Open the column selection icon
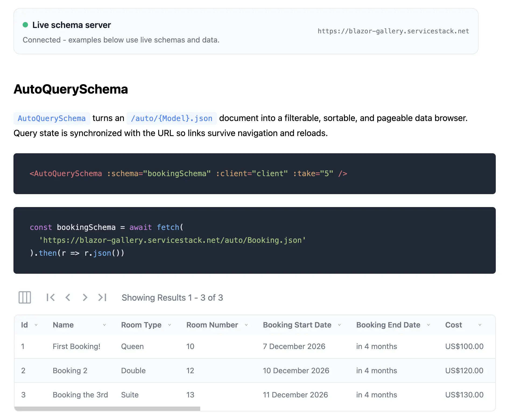The image size is (506, 420). (25, 297)
